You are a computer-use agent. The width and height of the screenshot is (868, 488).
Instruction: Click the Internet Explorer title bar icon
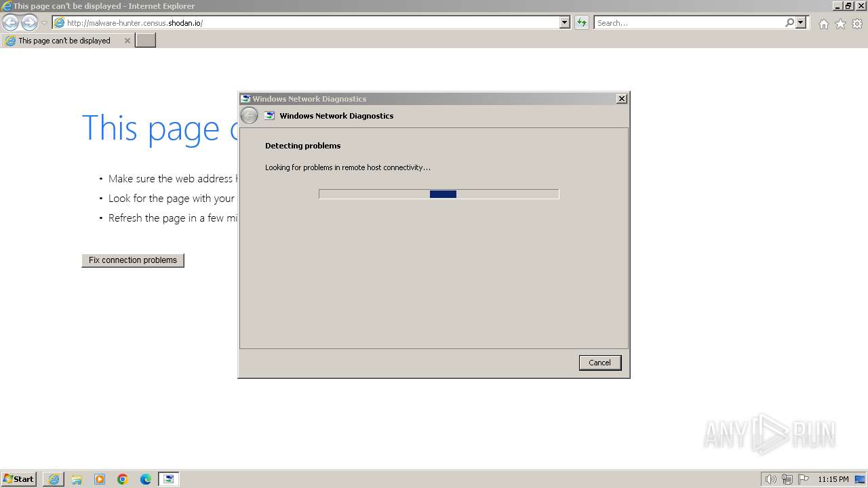click(x=7, y=6)
